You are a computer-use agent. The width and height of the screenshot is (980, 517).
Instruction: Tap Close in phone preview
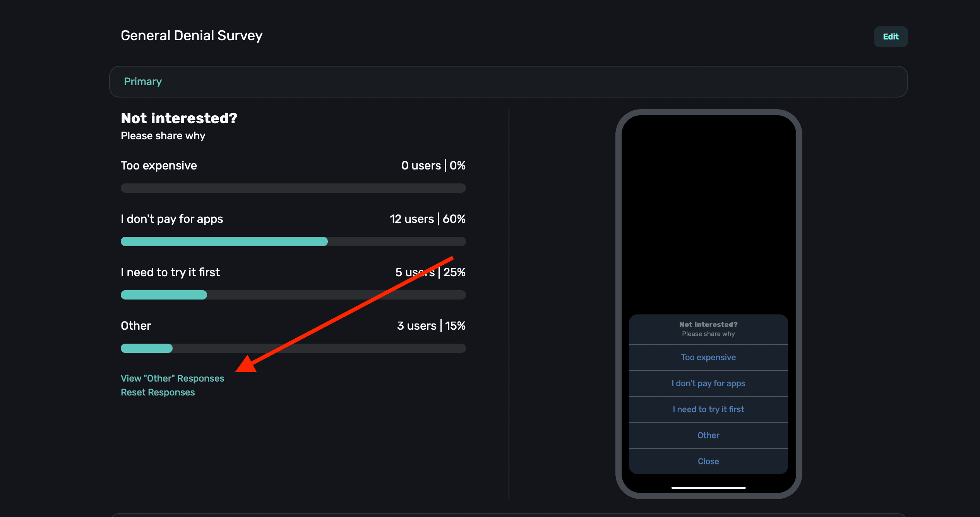pos(708,461)
